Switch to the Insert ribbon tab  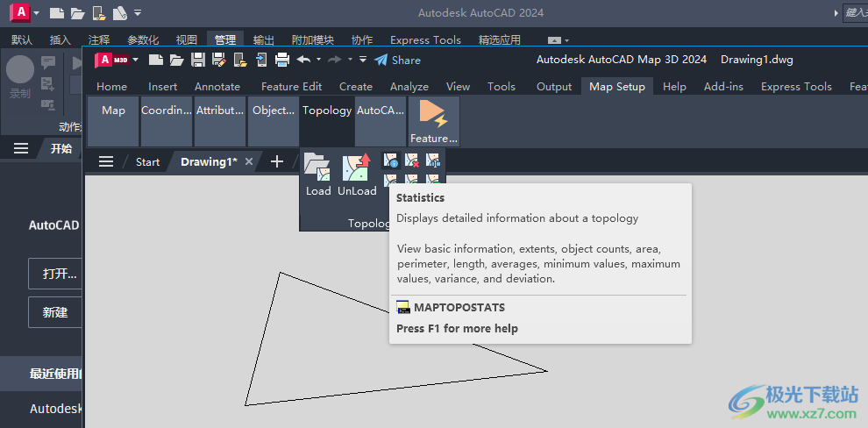(163, 86)
